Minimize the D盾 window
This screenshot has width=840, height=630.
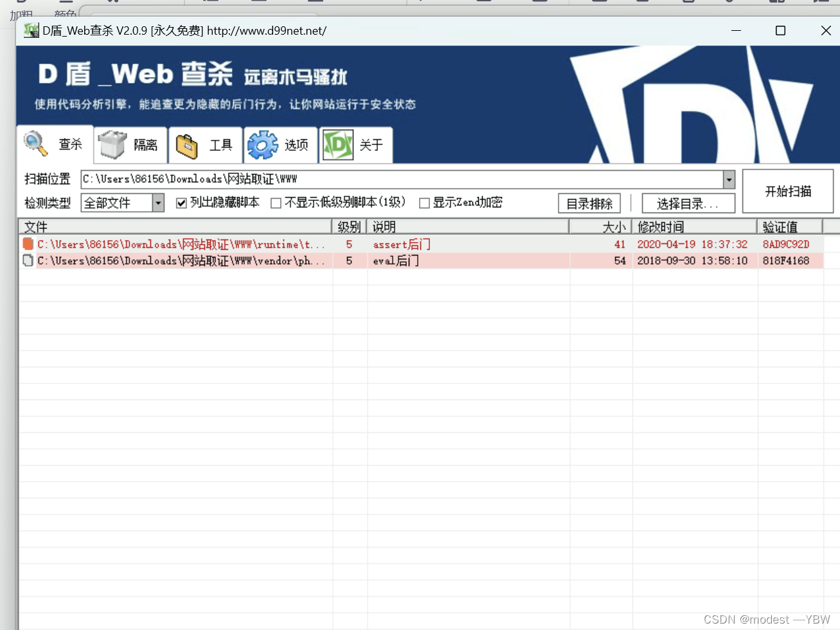(x=736, y=30)
